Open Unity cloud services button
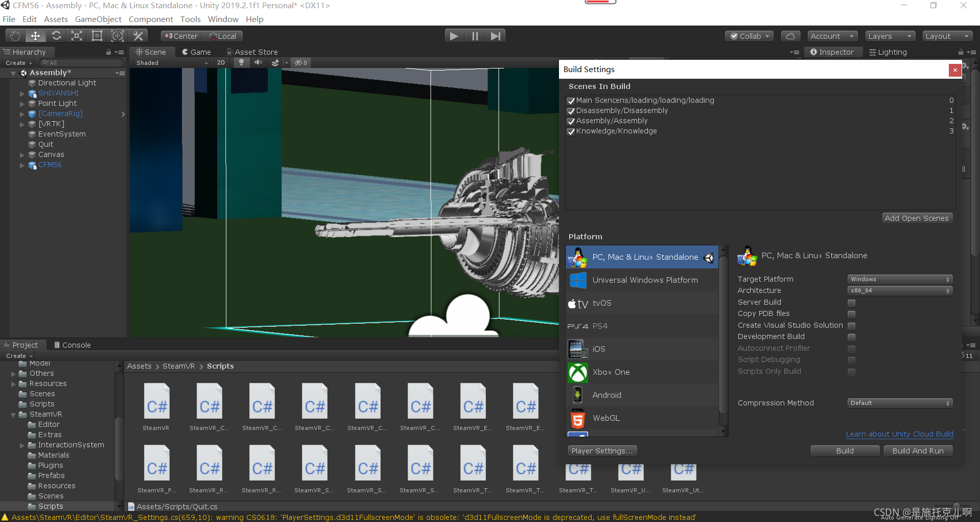The image size is (980, 522). tap(790, 36)
